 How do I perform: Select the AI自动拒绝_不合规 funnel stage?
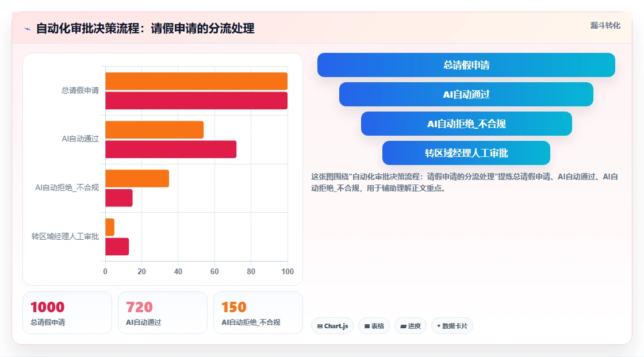coord(466,124)
